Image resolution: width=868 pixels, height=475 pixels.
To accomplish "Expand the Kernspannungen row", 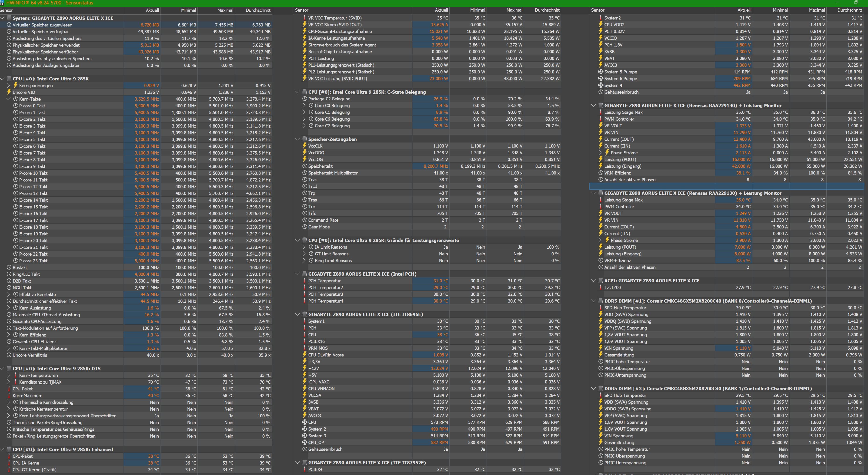I will point(9,86).
